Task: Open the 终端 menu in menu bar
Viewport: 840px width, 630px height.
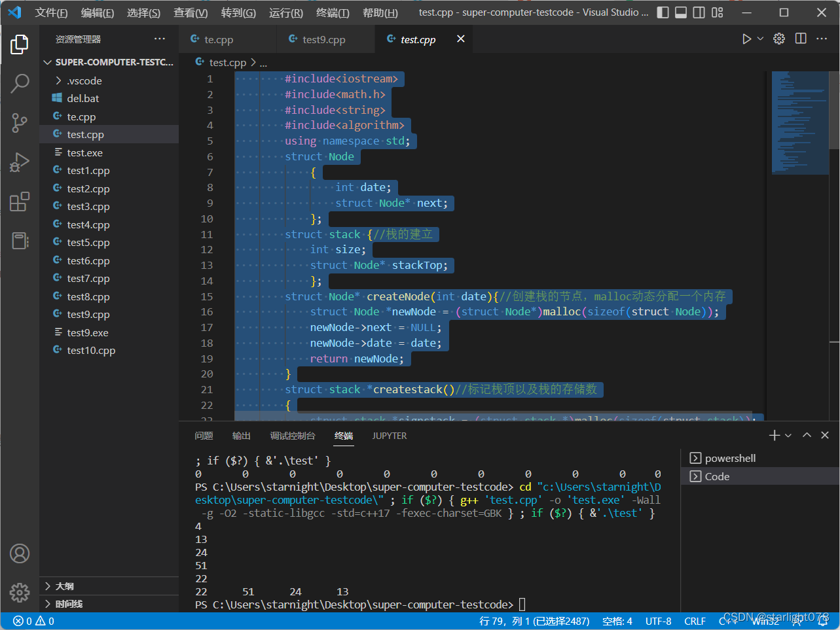Action: point(333,12)
